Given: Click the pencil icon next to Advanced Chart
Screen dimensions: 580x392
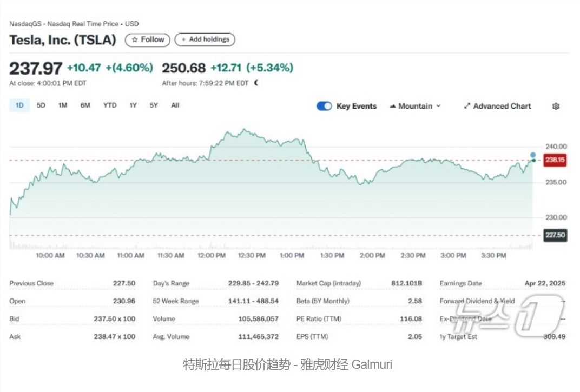Looking at the screenshot, I should pos(467,106).
